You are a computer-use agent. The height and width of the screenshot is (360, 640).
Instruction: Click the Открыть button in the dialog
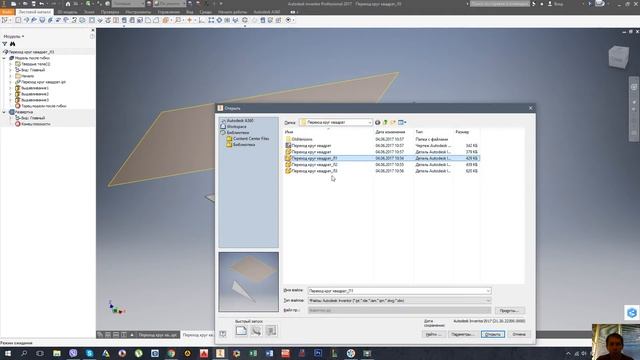493,334
